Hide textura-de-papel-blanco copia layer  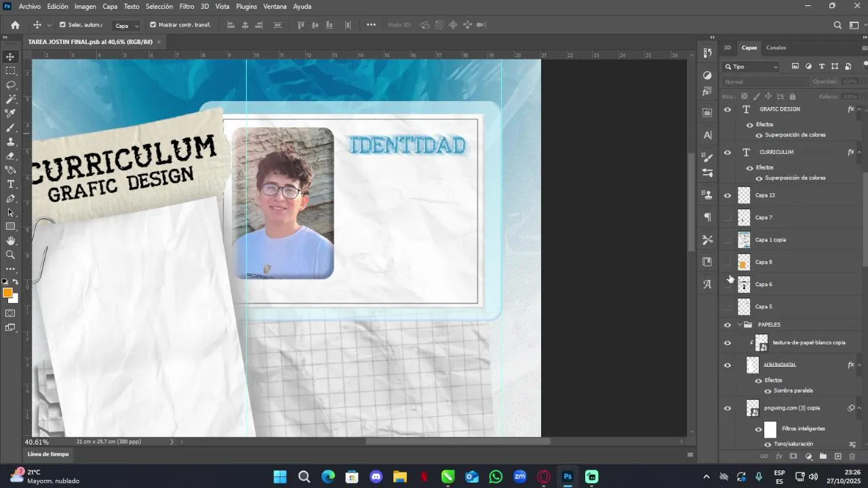coord(728,343)
